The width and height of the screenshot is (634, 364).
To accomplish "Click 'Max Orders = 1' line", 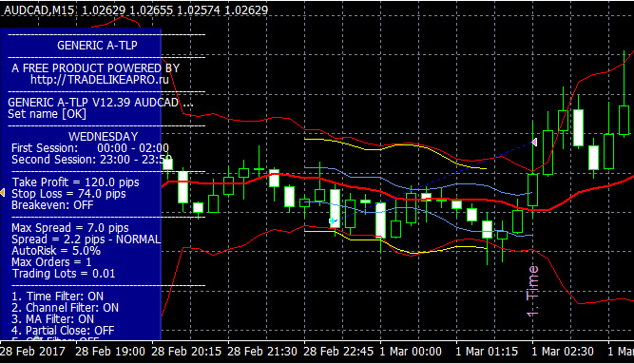I will tap(51, 261).
